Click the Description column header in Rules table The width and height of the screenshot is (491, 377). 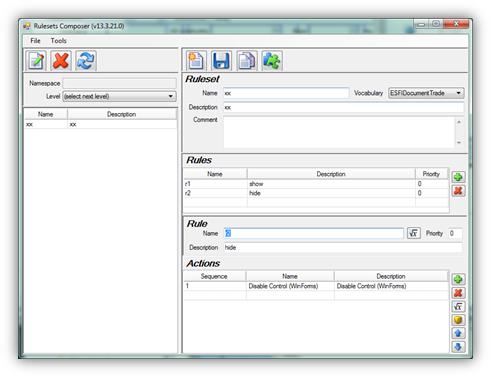[x=331, y=174]
